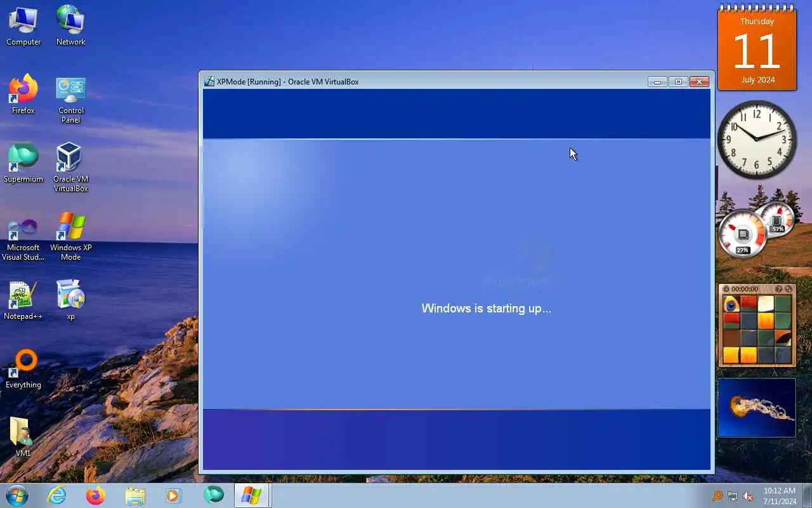The width and height of the screenshot is (812, 508).
Task: Click the analog clock gadget
Action: pos(757,139)
